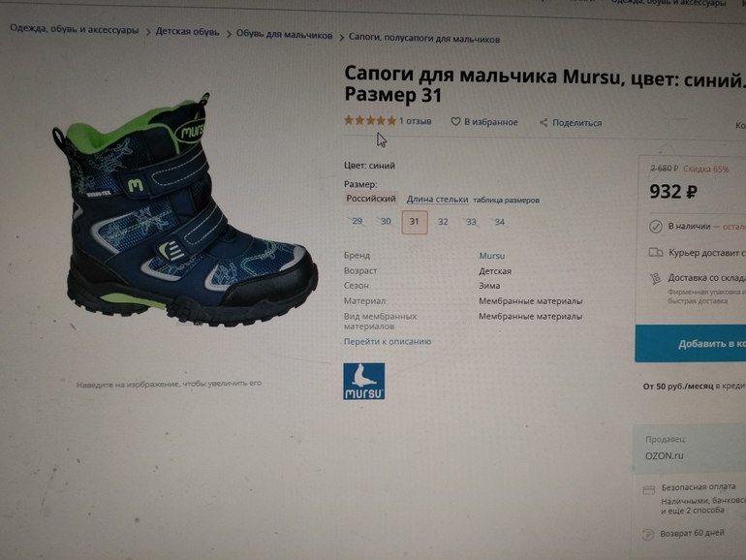Select shoe size 32
The width and height of the screenshot is (746, 560).
pos(443,222)
